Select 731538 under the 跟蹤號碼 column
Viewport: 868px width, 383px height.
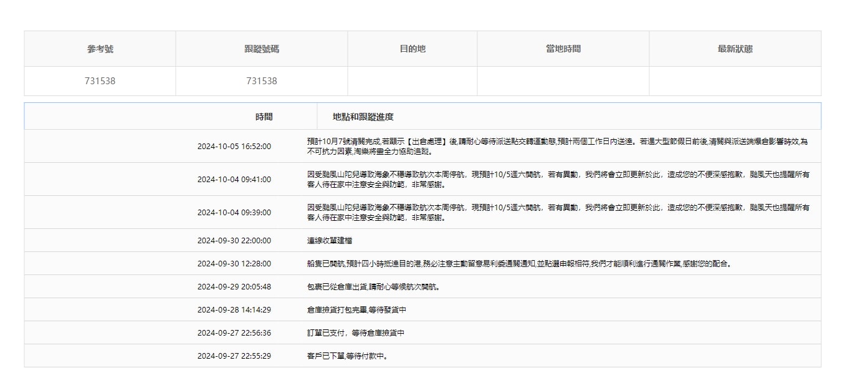click(x=262, y=81)
